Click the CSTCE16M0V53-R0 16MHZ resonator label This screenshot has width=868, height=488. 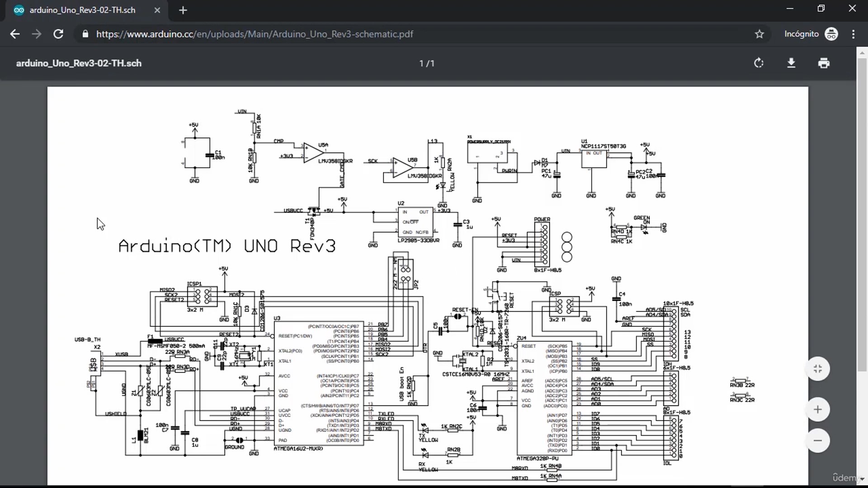click(x=476, y=374)
